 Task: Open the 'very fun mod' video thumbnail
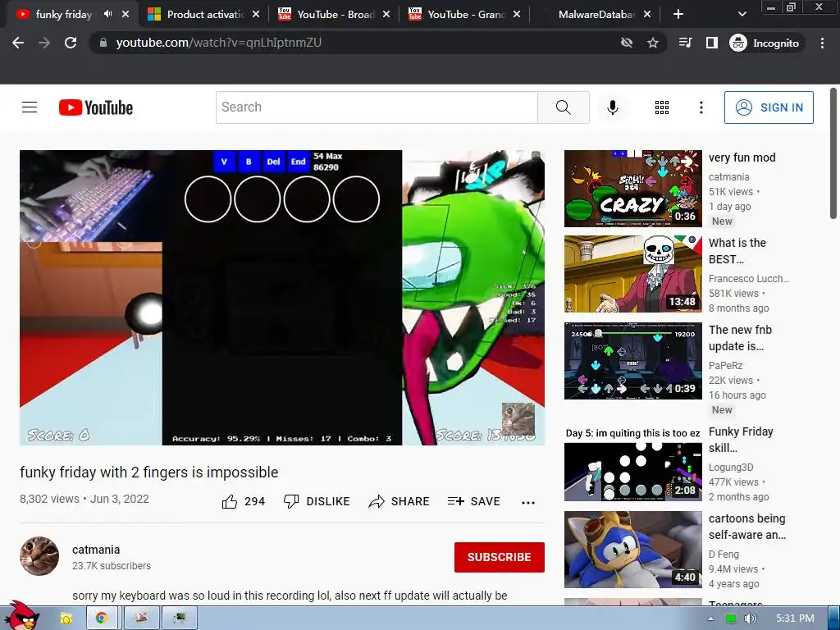632,189
